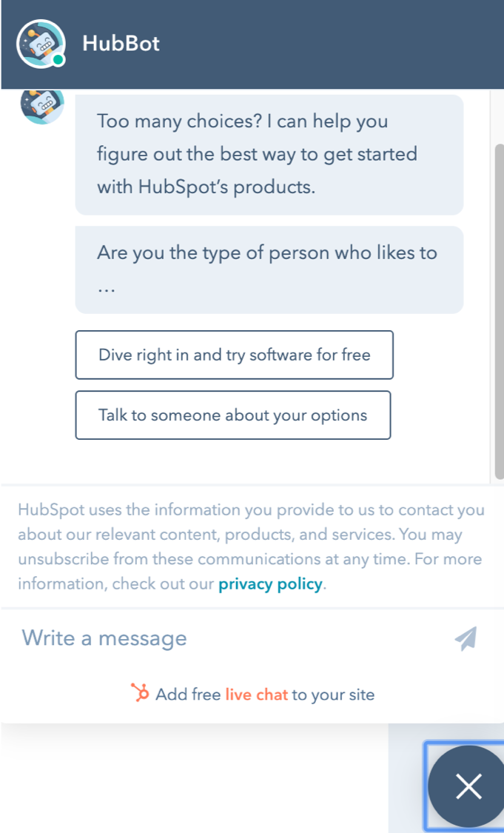Select the 'Too many choices?' message bubble
Viewport: 504px width, 833px height.
(269, 154)
